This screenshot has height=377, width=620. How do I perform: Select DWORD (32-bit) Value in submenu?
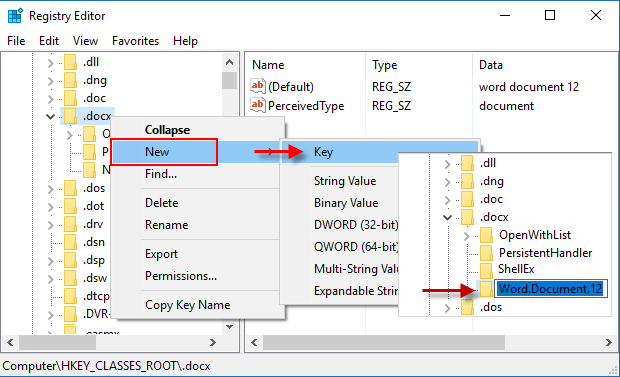click(356, 225)
